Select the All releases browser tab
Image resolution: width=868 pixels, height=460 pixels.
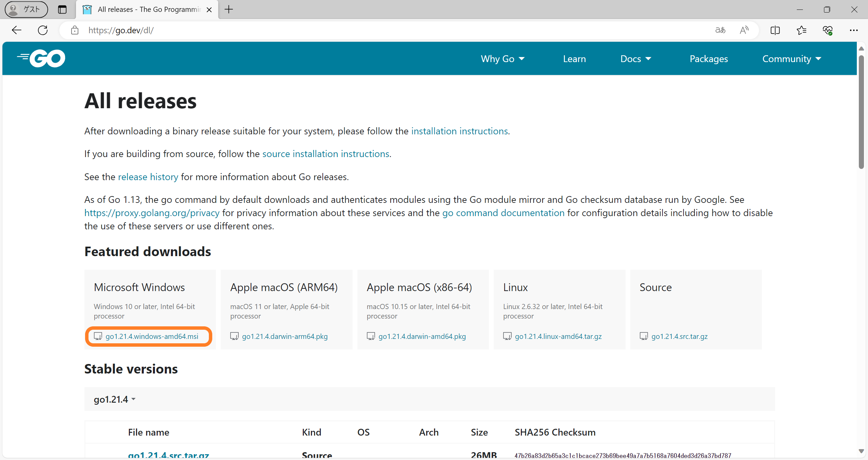tap(147, 9)
